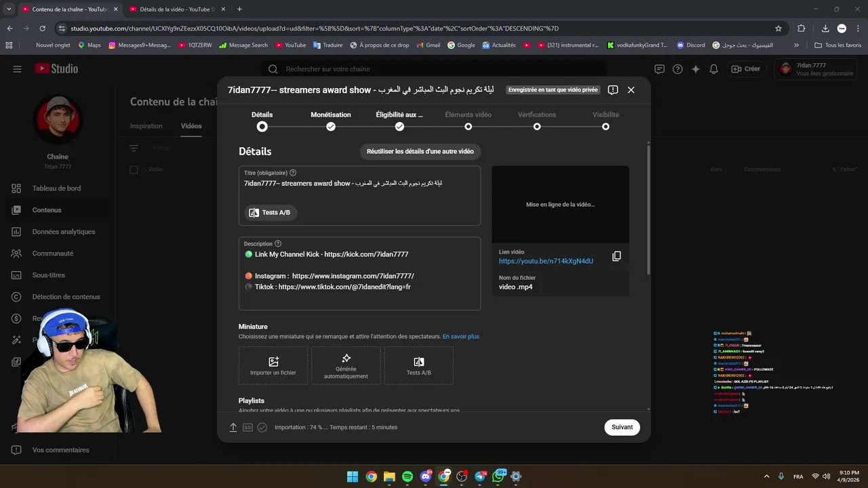Choose Tests A/B thumbnail option
The width and height of the screenshot is (868, 488).
point(418,366)
